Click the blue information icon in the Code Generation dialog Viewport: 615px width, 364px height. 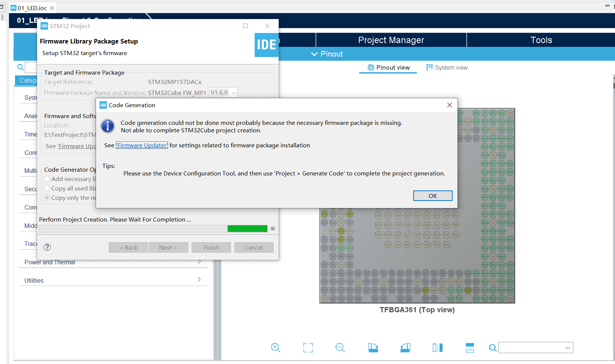point(108,126)
